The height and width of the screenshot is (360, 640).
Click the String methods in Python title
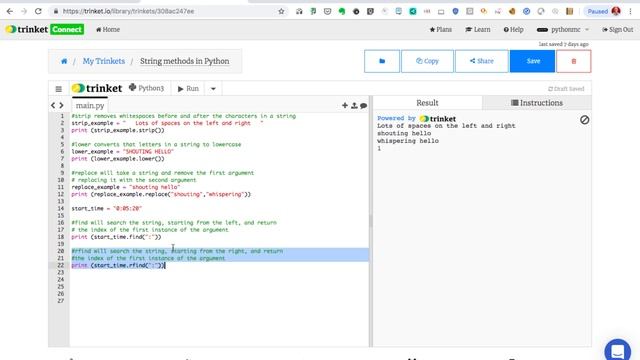pyautogui.click(x=184, y=61)
